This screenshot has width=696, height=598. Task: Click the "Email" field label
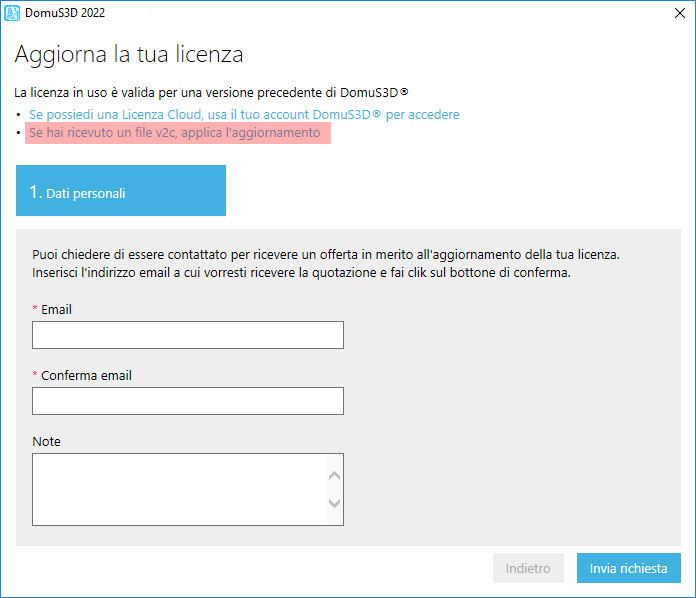pyautogui.click(x=56, y=309)
